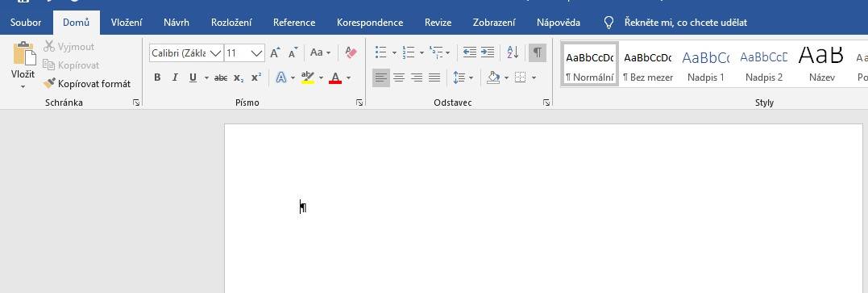Switch to the Rozložení tab
Screen dimensions: 868x293
[x=231, y=23]
